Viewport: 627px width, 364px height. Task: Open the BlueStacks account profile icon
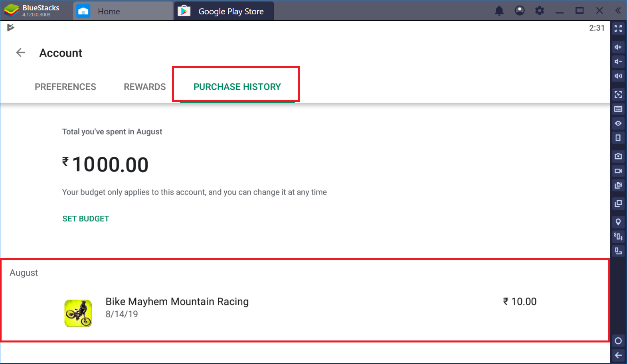pos(520,11)
